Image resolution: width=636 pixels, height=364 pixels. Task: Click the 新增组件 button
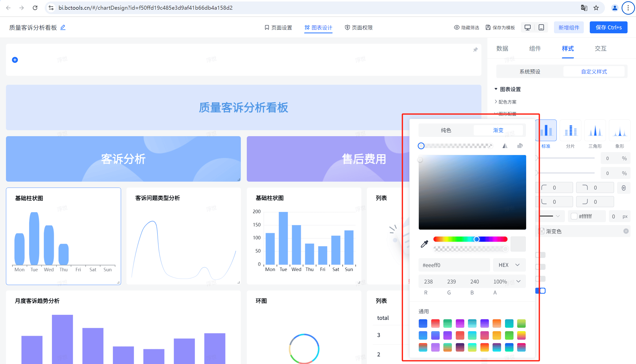coord(569,28)
